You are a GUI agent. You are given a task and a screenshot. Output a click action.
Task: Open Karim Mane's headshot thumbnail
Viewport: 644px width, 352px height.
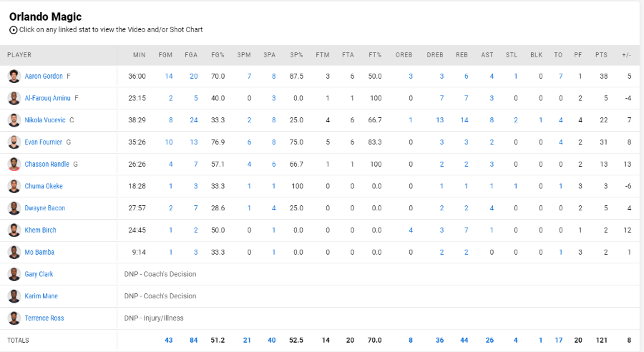coord(14,296)
